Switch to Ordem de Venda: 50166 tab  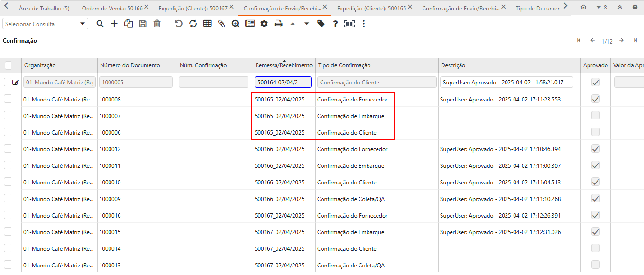(x=112, y=8)
